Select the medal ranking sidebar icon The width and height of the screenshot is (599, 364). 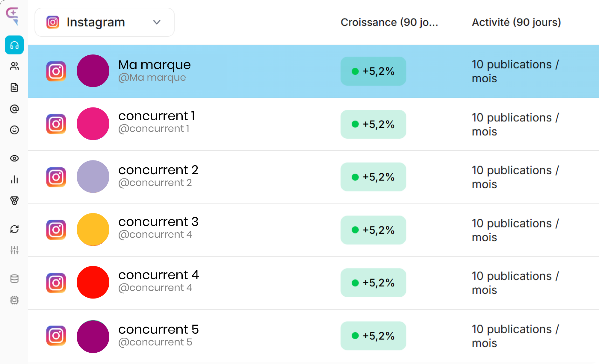pyautogui.click(x=14, y=201)
